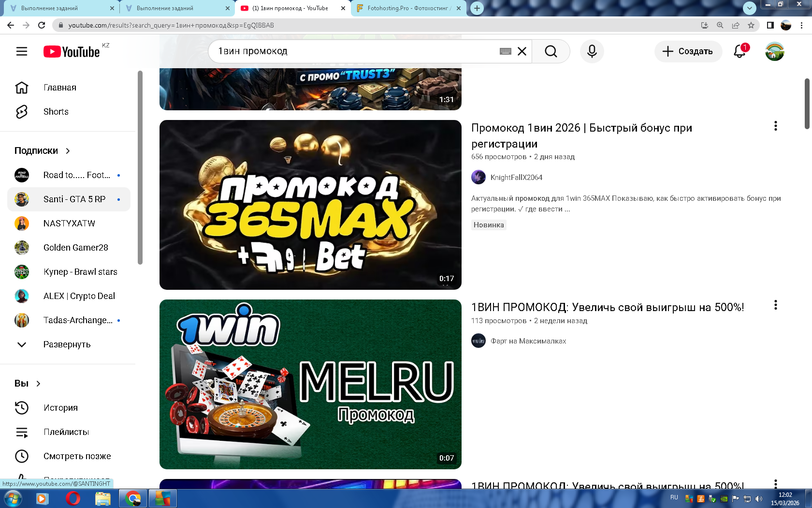812x508 pixels.
Task: Start voice search with the microphone
Action: pos(592,51)
